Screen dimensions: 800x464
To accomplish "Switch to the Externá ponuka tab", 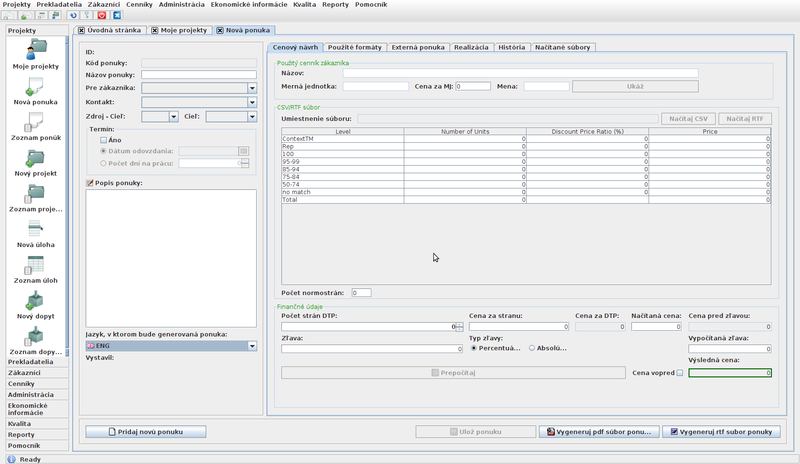I will pos(418,47).
